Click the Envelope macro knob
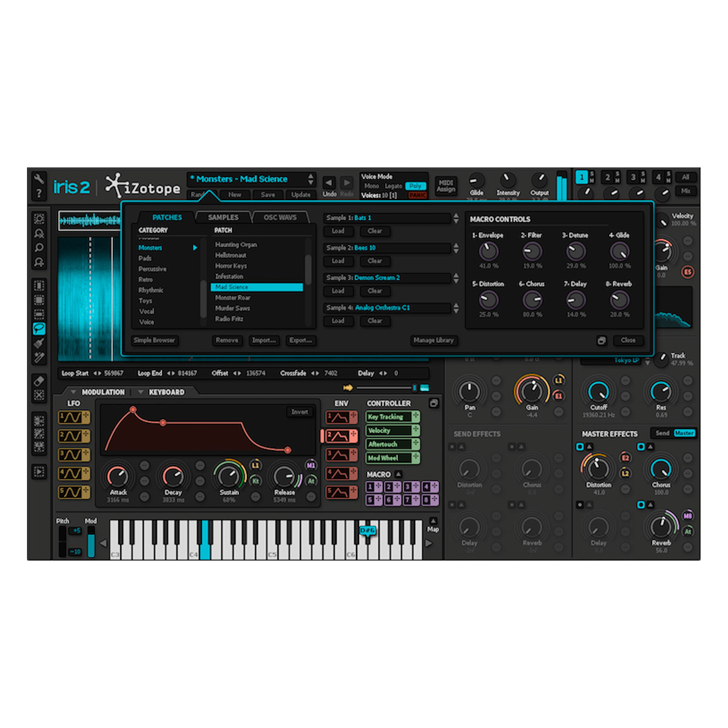Screen dimensions: 728x728 [488, 251]
